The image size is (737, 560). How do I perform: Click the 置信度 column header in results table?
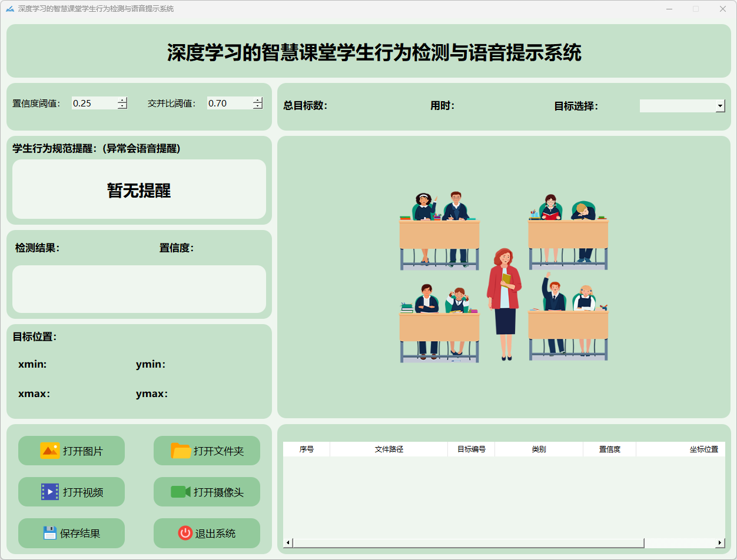pos(609,449)
